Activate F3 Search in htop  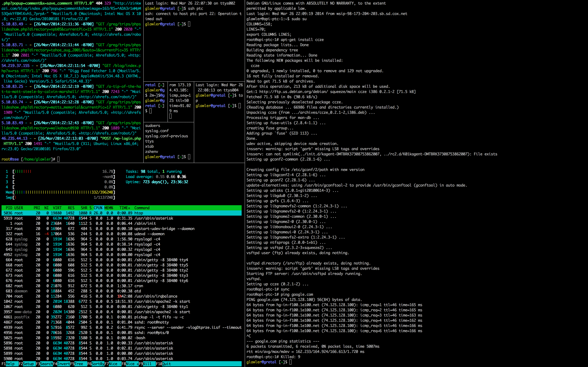pos(46,364)
